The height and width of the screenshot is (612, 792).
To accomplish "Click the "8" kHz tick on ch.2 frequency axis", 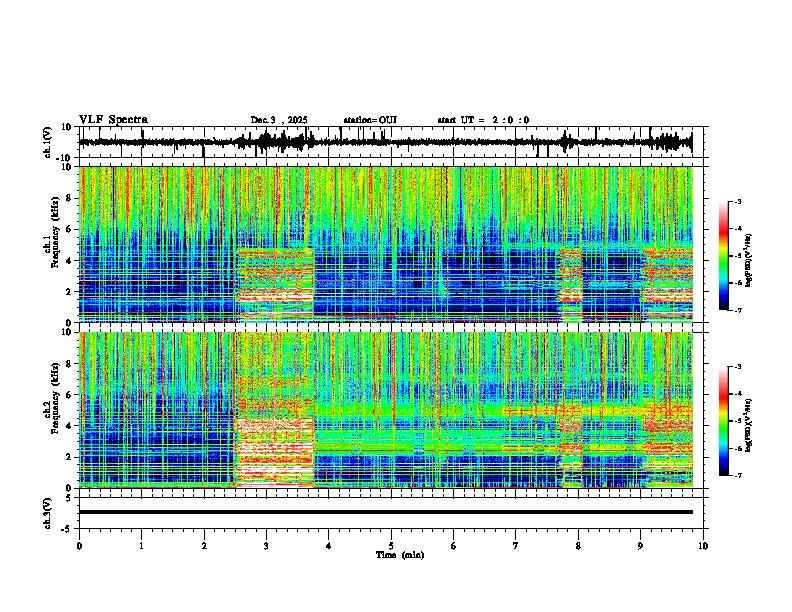I will pos(69,364).
